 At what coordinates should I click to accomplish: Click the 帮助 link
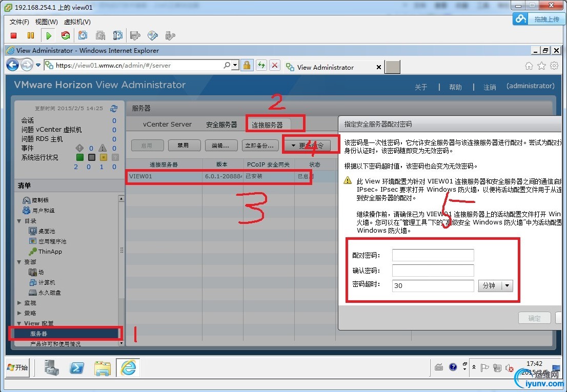pyautogui.click(x=456, y=87)
